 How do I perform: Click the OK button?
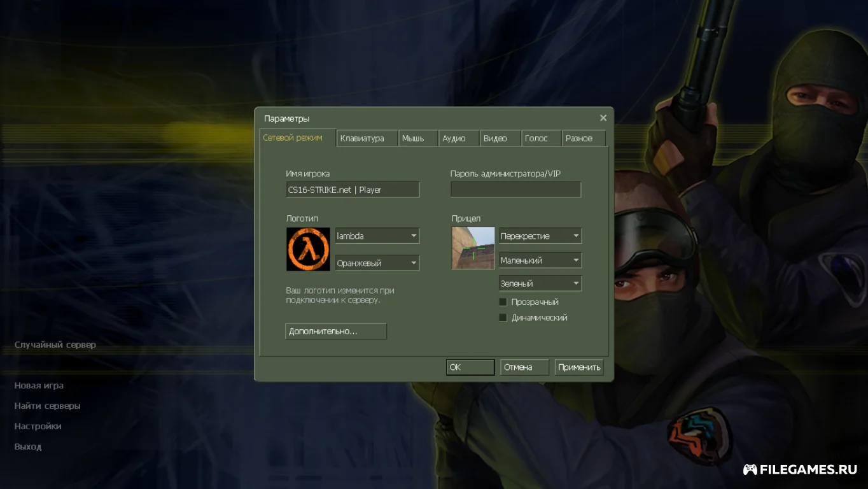click(470, 367)
